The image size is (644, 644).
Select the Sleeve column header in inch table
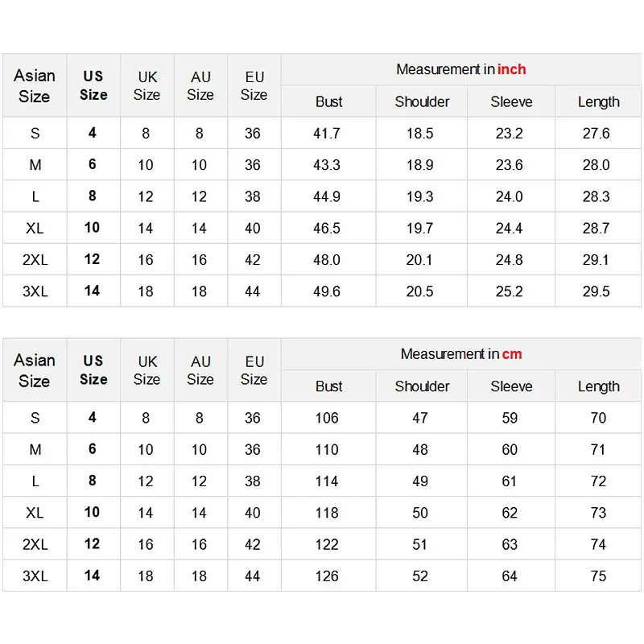point(511,101)
